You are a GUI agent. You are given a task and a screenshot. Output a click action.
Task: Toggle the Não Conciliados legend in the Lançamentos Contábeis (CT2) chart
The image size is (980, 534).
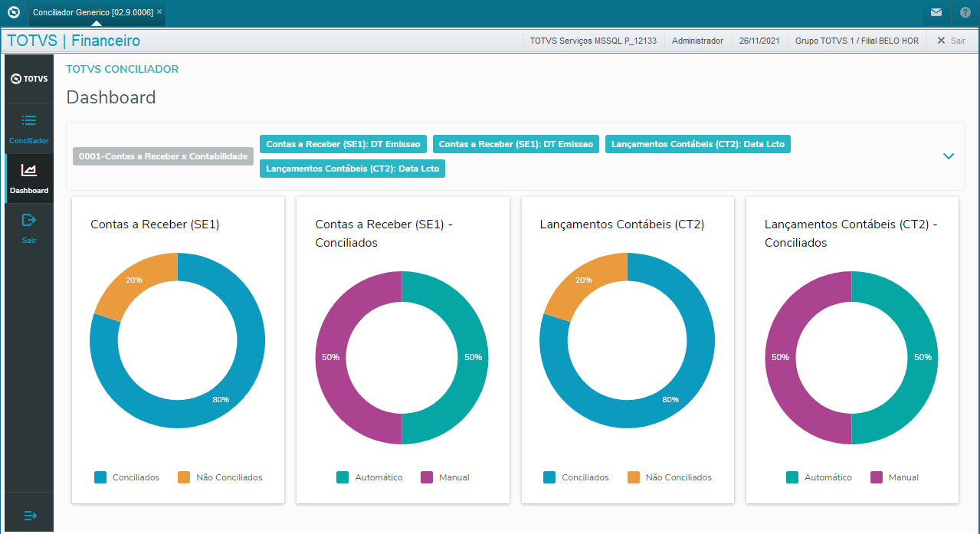click(670, 477)
